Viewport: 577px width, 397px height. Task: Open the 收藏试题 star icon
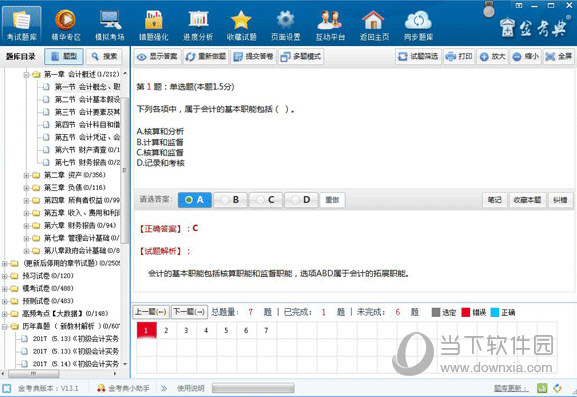(241, 25)
